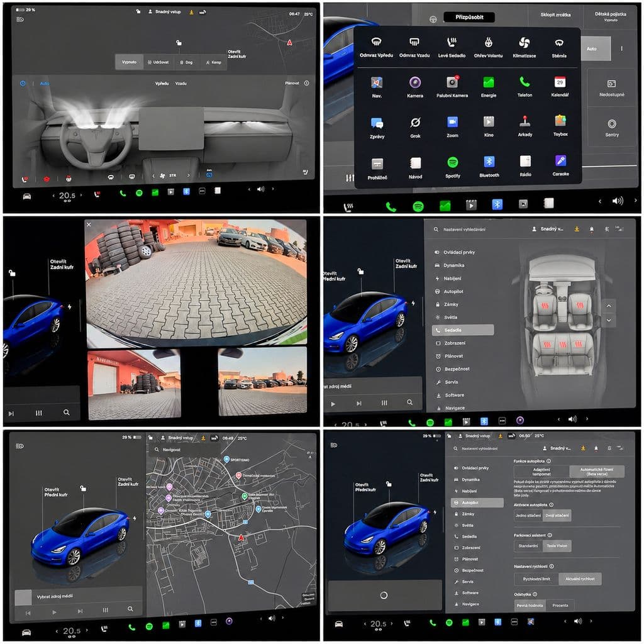Launch the Zoom app
The image size is (644, 644).
pyautogui.click(x=452, y=127)
